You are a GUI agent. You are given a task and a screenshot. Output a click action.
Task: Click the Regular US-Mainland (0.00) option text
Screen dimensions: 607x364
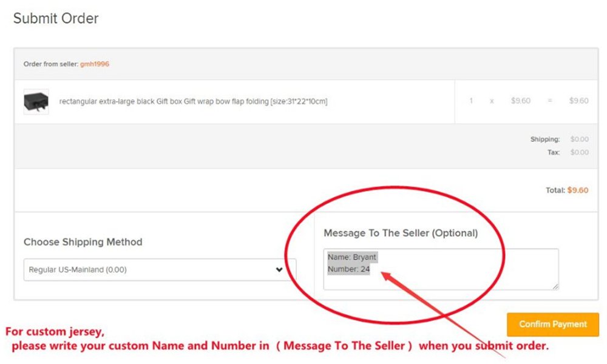(x=78, y=269)
